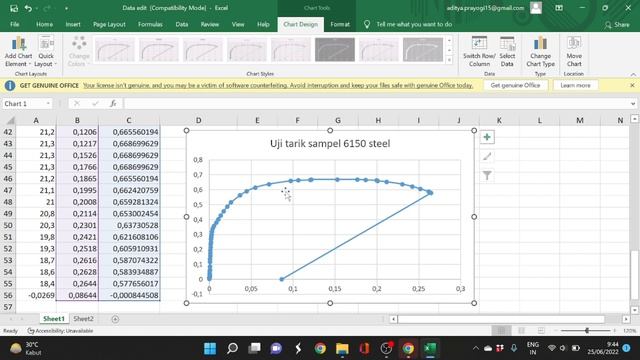Click Get genuine Office button

click(x=515, y=85)
